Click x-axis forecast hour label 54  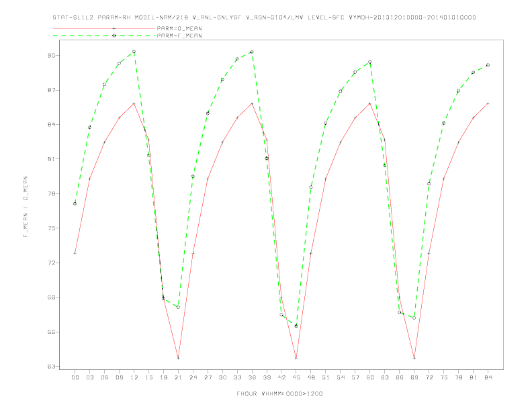pyautogui.click(x=341, y=377)
